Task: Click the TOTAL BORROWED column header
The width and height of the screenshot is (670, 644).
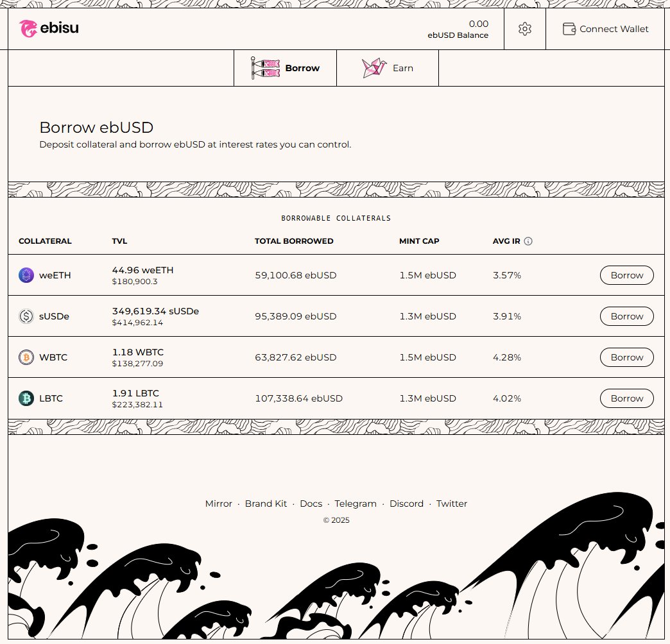Action: click(294, 241)
